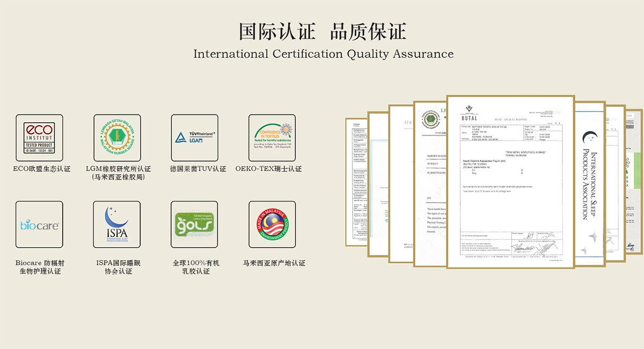Screen dimensions: 644x349
Task: Click the 'OEKO-TEX瑞士认证' label
Action: point(268,169)
